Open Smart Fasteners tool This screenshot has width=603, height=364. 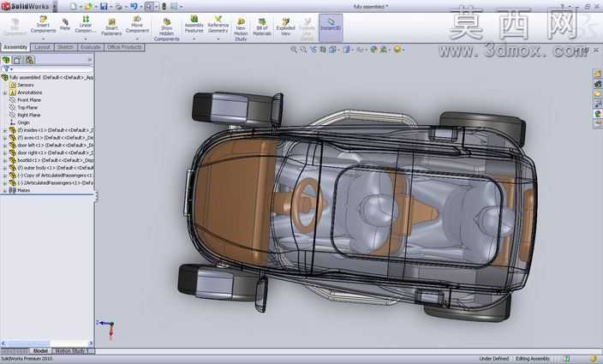point(111,27)
